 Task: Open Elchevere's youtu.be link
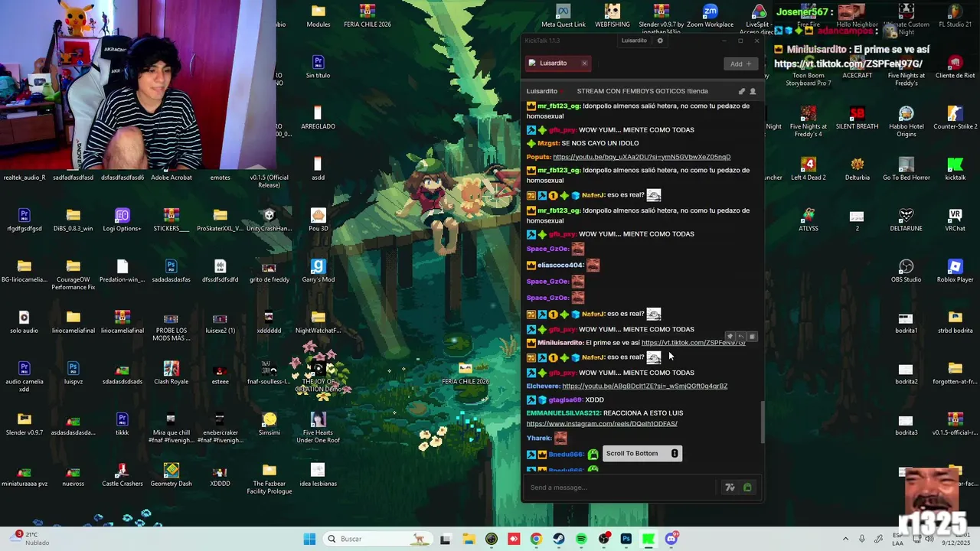click(x=645, y=386)
